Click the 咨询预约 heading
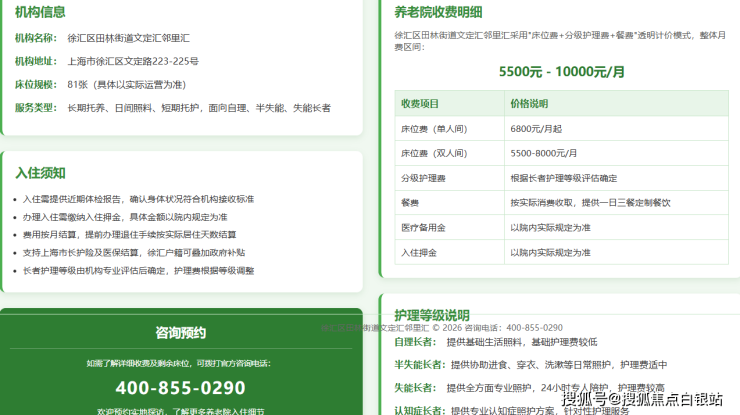Screen dimensions: 740x415 pyautogui.click(x=181, y=333)
